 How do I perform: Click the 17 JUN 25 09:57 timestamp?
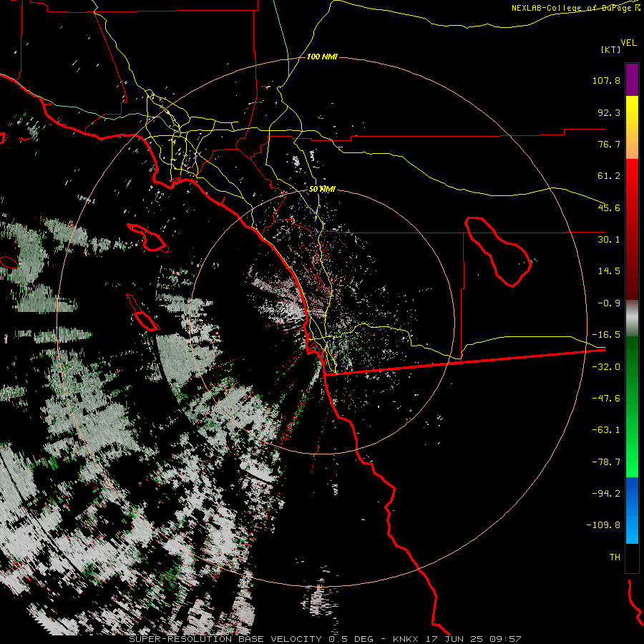[474, 639]
